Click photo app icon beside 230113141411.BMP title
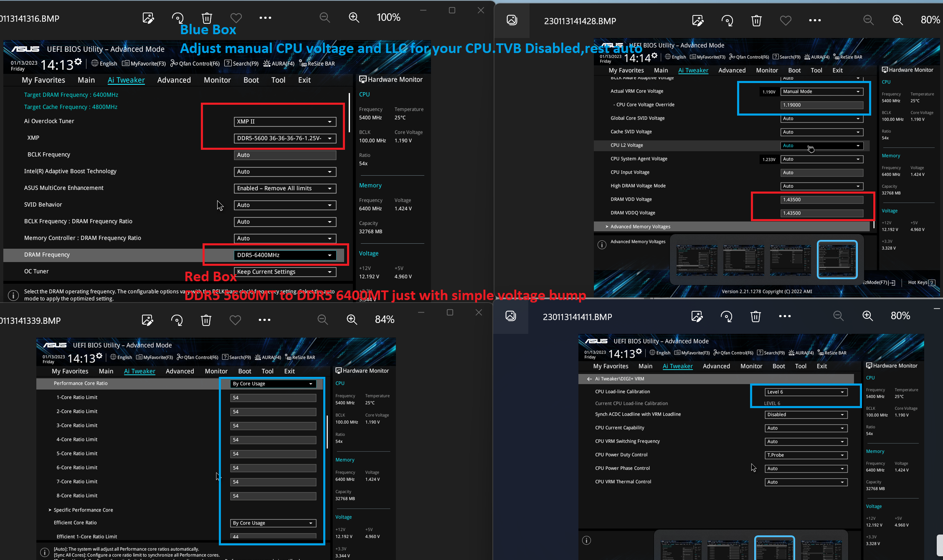The height and width of the screenshot is (560, 943). pos(511,316)
